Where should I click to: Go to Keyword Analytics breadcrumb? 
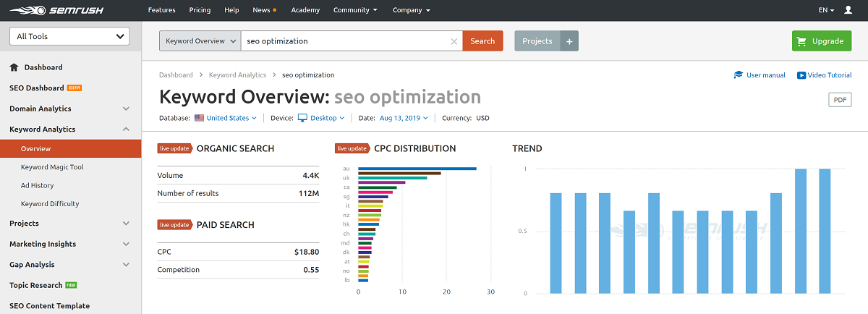coord(237,75)
